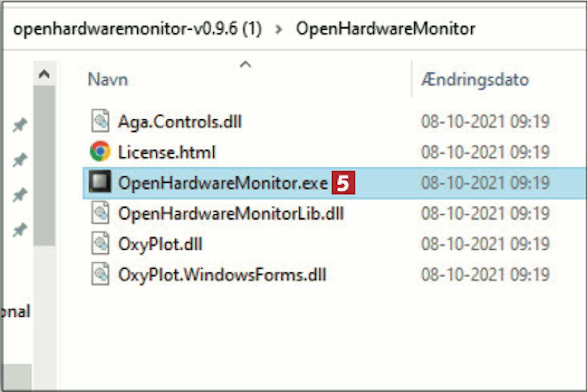Click the Aga.Controls.dll file icon
This screenshot has height=392, width=587.
pos(100,121)
